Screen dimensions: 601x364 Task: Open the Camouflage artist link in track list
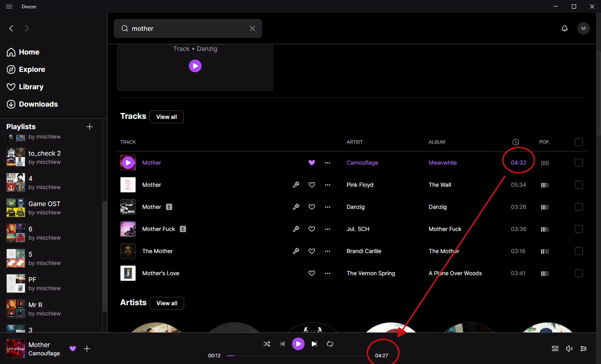click(362, 163)
